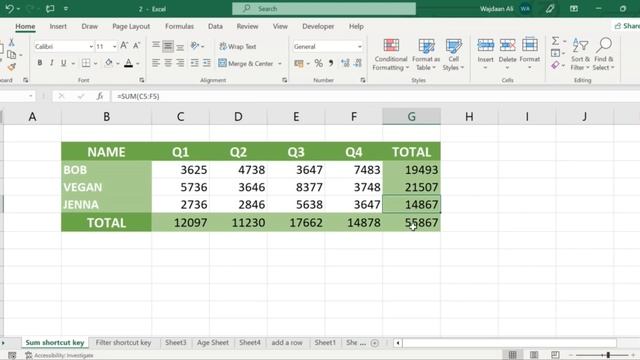
Task: Click the Orientation text angle icon
Action: pos(195,46)
